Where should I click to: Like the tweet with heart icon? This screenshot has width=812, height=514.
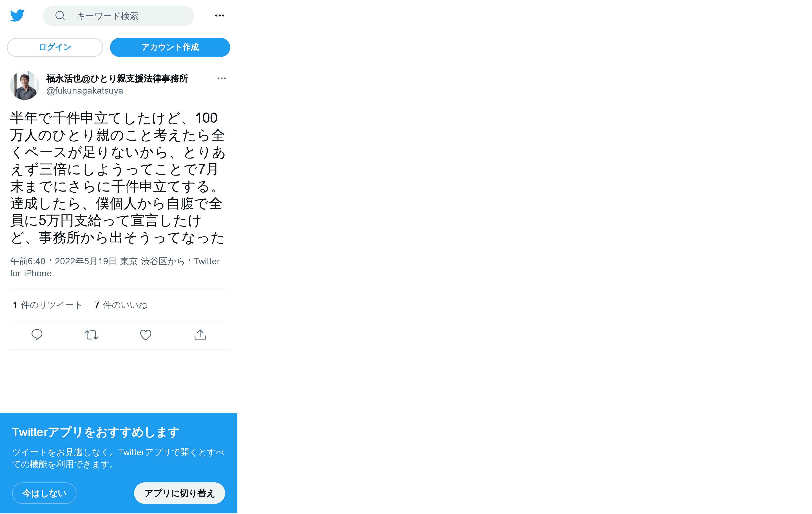coord(146,335)
